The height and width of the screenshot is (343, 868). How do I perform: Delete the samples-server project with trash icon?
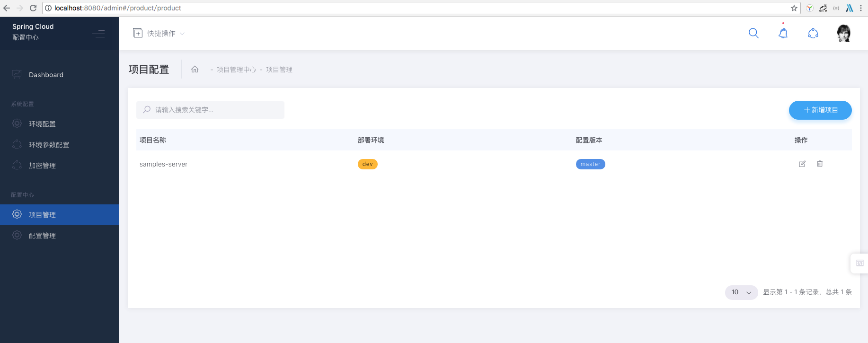pos(820,164)
